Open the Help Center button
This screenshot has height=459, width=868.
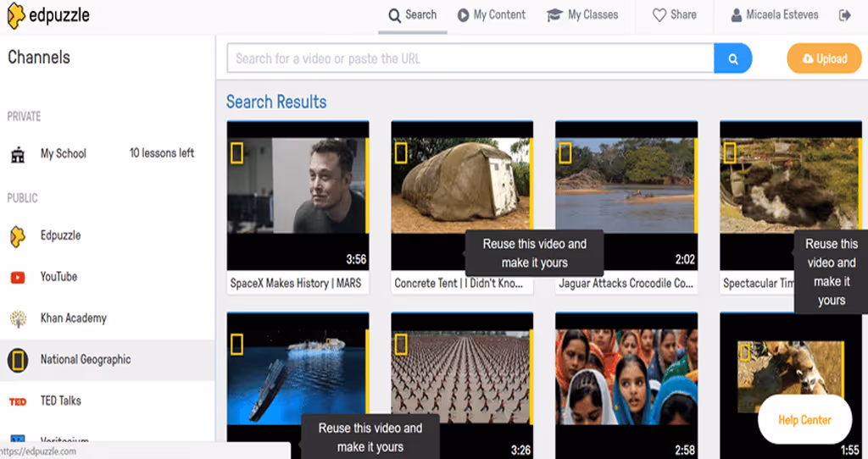coord(805,420)
